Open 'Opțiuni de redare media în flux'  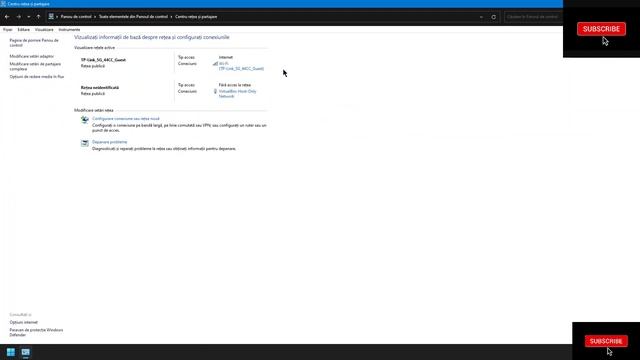tap(37, 77)
